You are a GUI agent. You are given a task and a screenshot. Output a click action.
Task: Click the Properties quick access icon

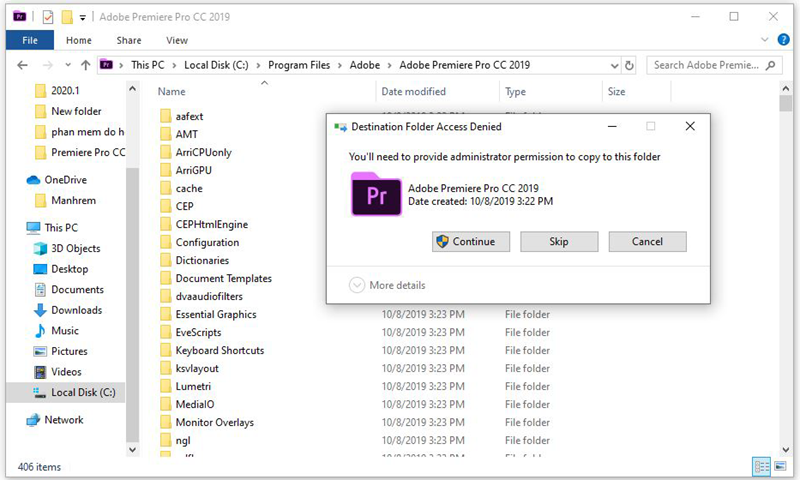(47, 17)
